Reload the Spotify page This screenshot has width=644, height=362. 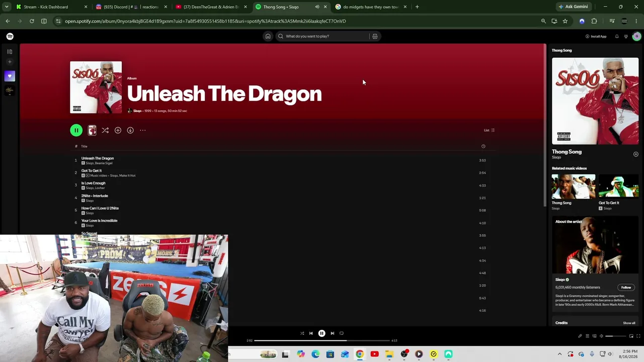coord(32,21)
